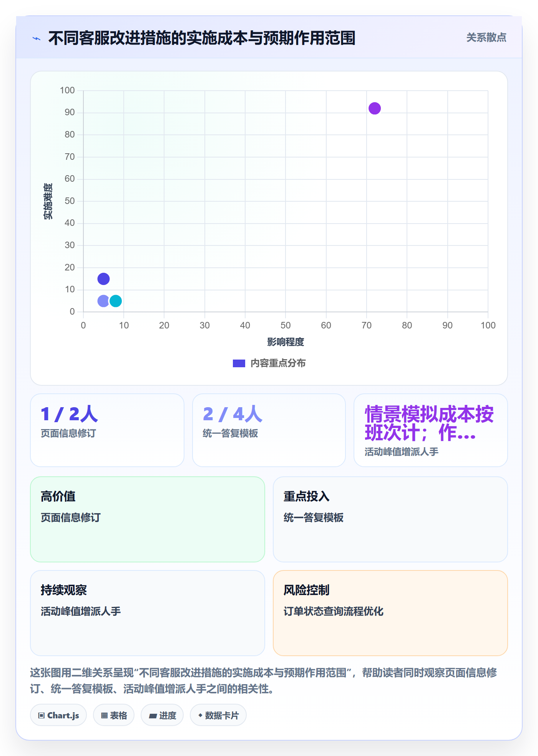Click the light lavender scatter point
The width and height of the screenshot is (538, 756).
(x=103, y=301)
